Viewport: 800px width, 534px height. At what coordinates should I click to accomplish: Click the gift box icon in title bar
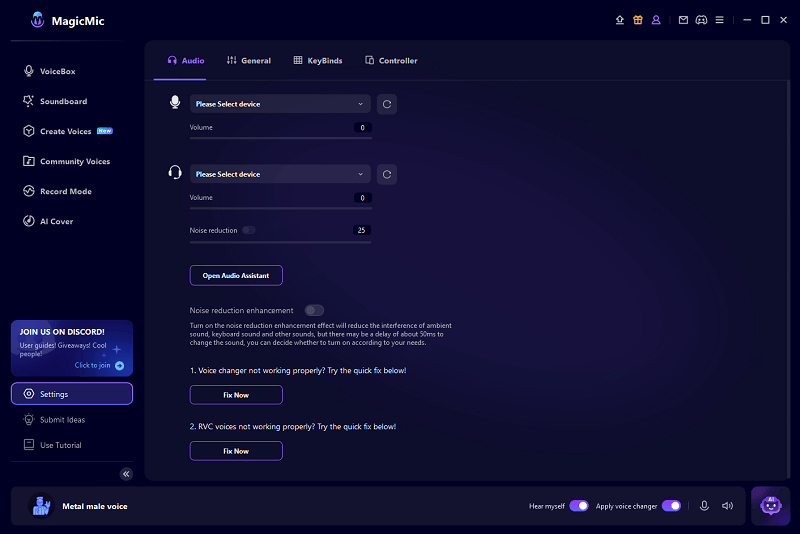coord(638,19)
